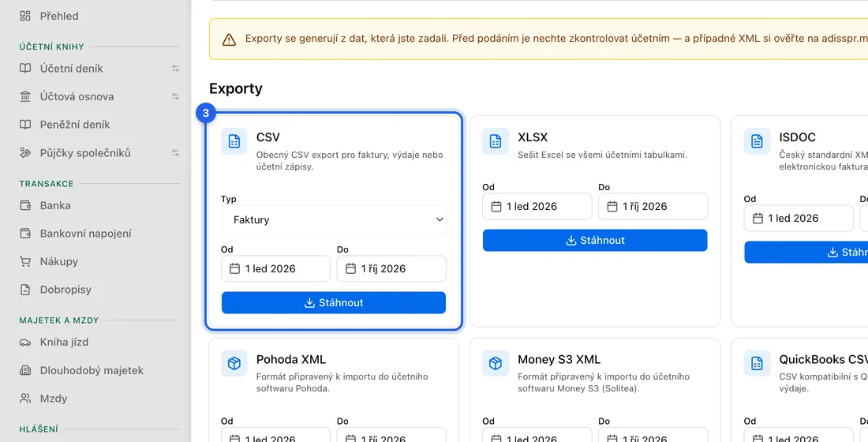Image resolution: width=868 pixels, height=442 pixels.
Task: Click the warning triangle icon in the banner
Action: pos(229,39)
